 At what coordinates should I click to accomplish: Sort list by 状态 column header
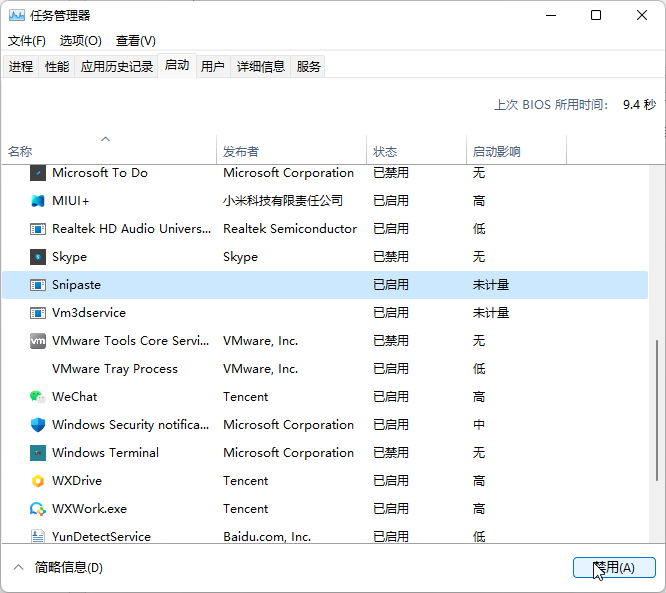tap(385, 152)
